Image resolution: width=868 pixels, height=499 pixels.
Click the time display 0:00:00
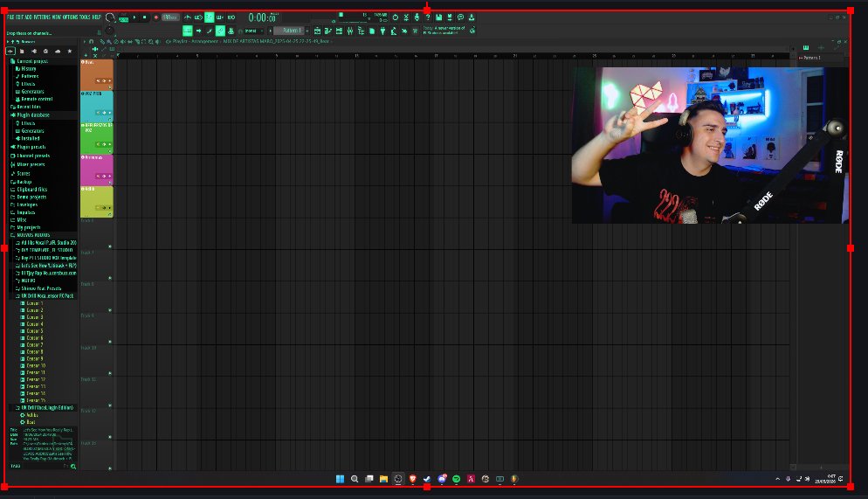tap(263, 17)
